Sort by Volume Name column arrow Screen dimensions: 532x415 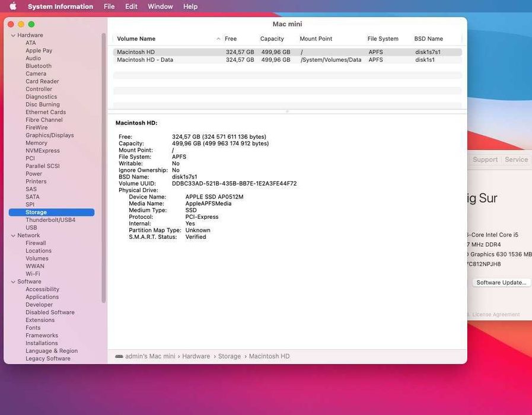[x=218, y=39]
